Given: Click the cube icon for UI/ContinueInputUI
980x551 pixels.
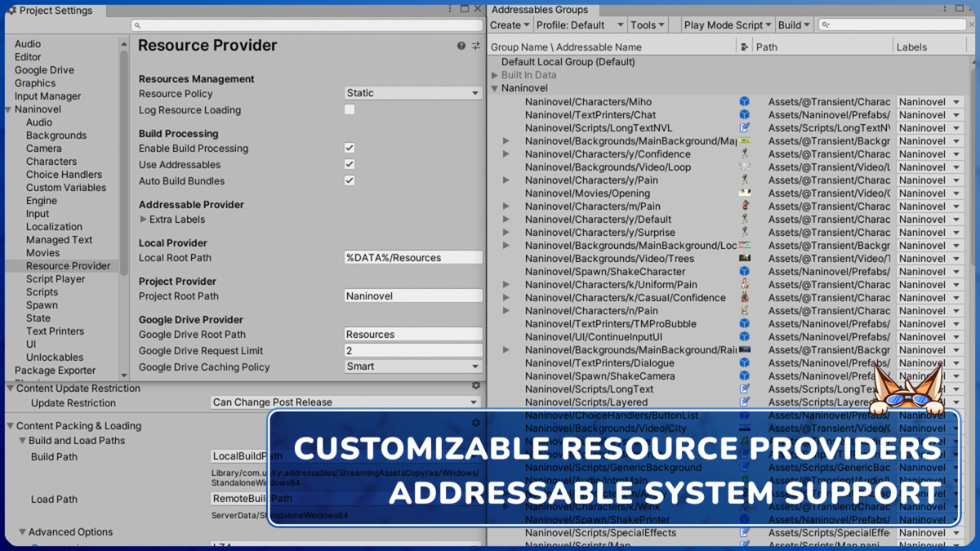Looking at the screenshot, I should point(745,337).
